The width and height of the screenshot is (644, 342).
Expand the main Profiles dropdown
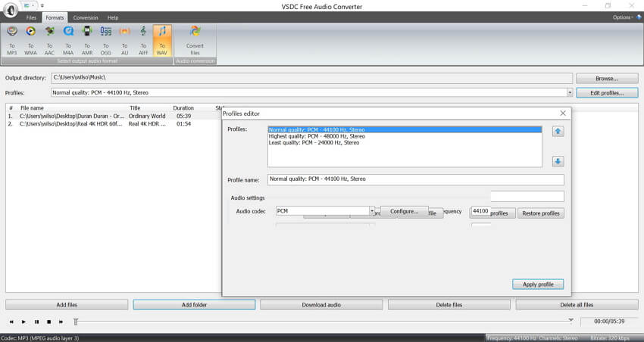coord(570,92)
